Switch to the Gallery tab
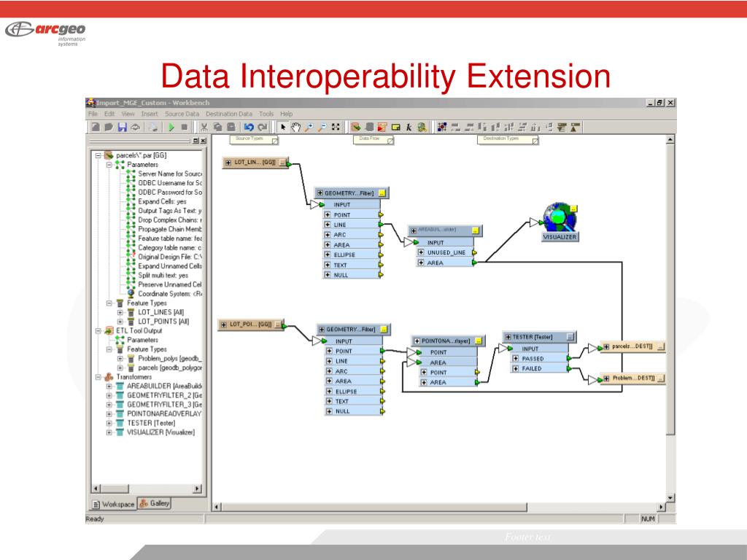 (155, 503)
